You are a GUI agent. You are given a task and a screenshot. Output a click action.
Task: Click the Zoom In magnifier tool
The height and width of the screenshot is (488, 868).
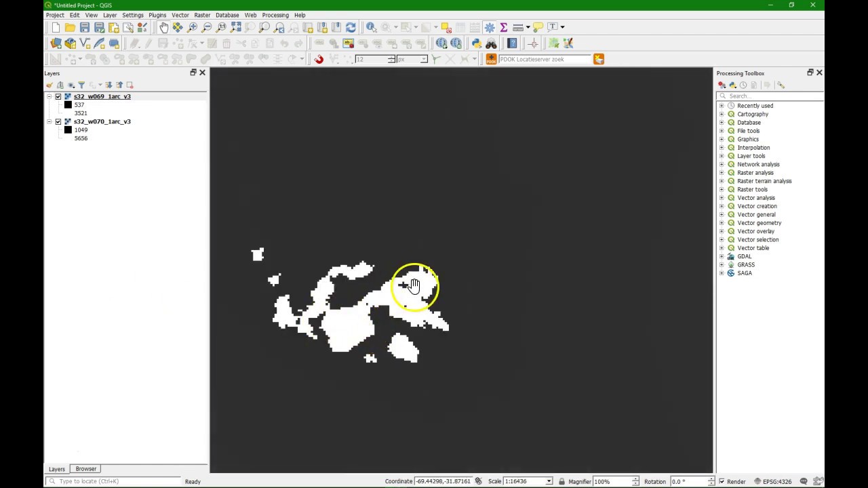click(x=193, y=27)
